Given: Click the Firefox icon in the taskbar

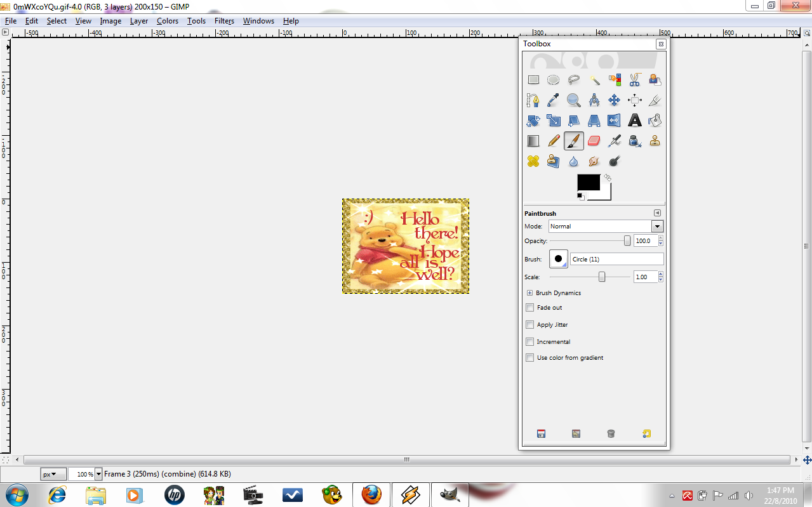Looking at the screenshot, I should 371,494.
